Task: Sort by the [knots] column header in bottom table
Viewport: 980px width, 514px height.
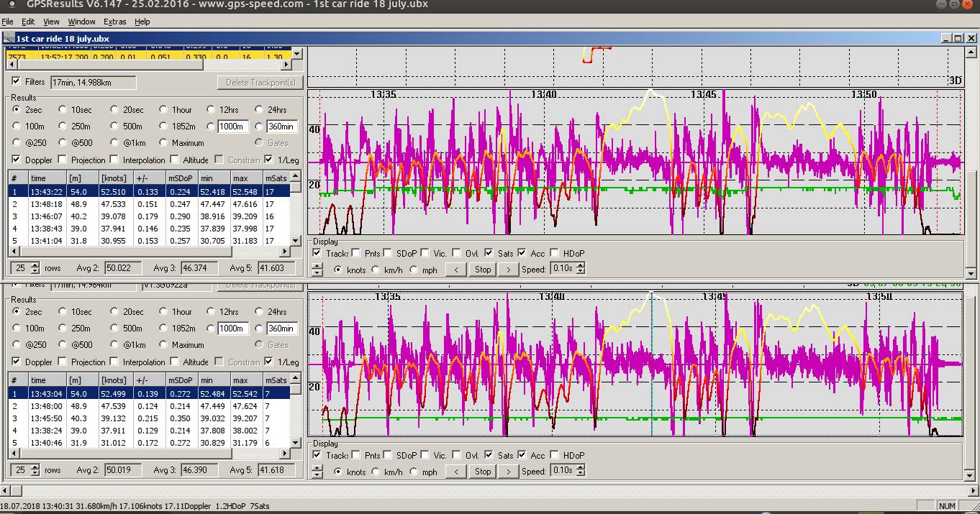Action: coord(115,380)
